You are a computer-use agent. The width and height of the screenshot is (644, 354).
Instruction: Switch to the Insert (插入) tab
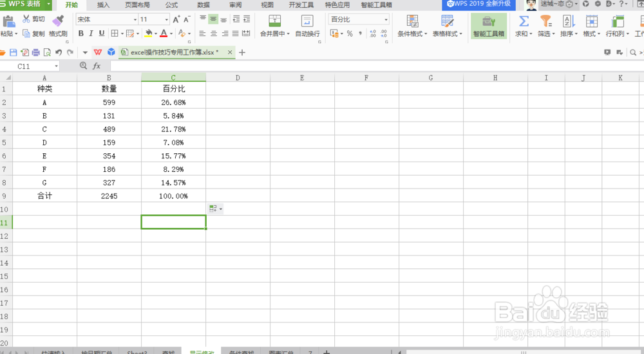pyautogui.click(x=103, y=5)
